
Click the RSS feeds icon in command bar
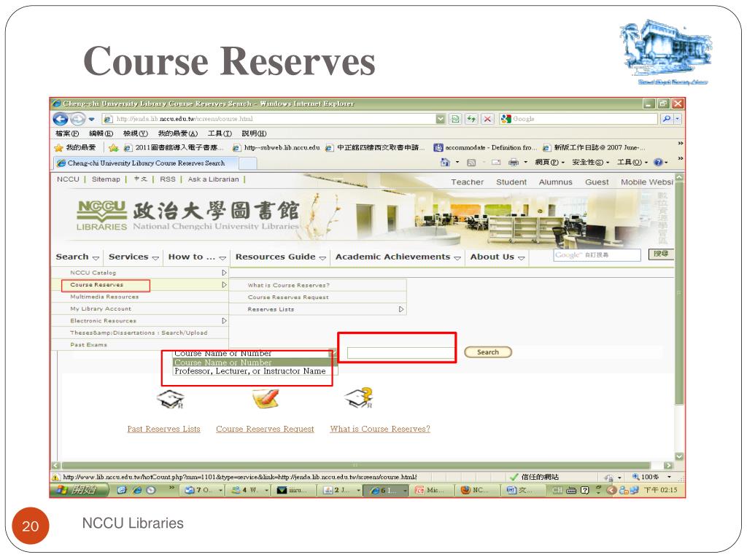point(471,163)
